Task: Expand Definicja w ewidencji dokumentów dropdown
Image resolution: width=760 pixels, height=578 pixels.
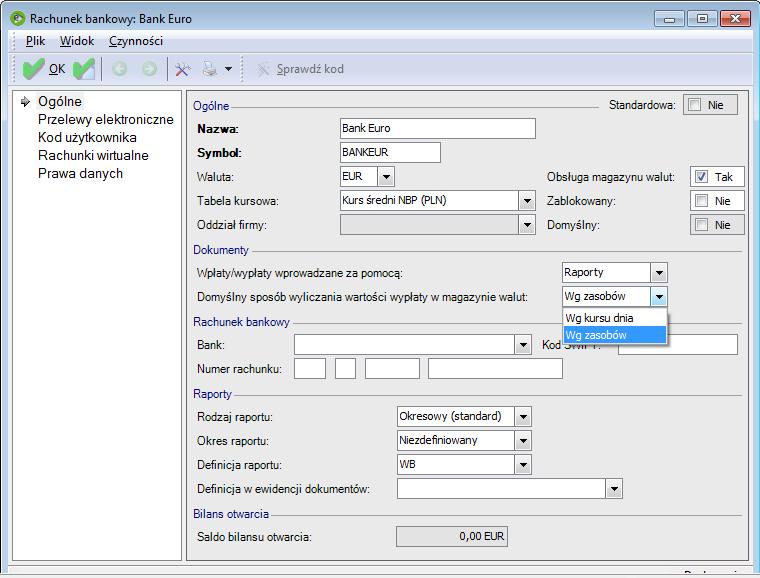Action: tap(614, 489)
